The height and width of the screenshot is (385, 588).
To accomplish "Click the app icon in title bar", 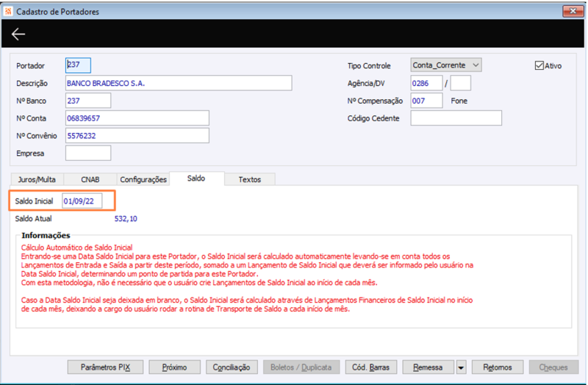I will (x=8, y=11).
